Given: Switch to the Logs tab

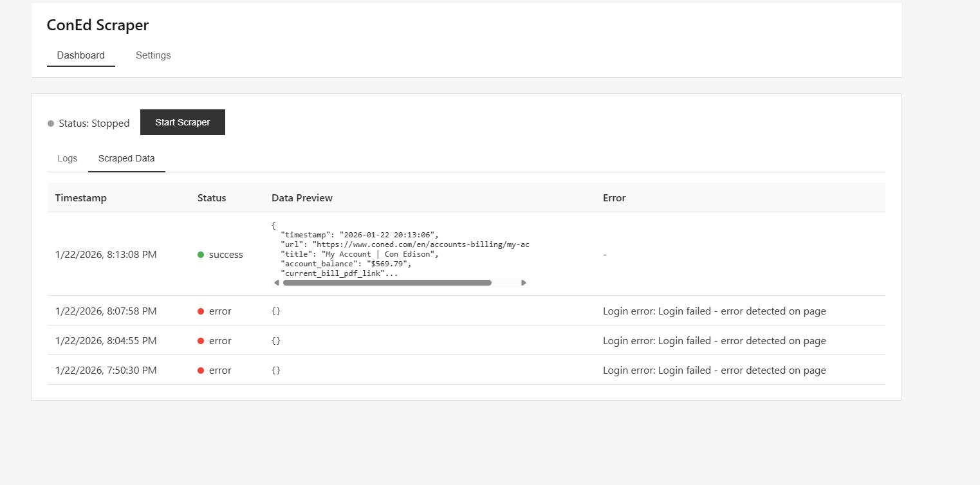Looking at the screenshot, I should click(x=68, y=158).
